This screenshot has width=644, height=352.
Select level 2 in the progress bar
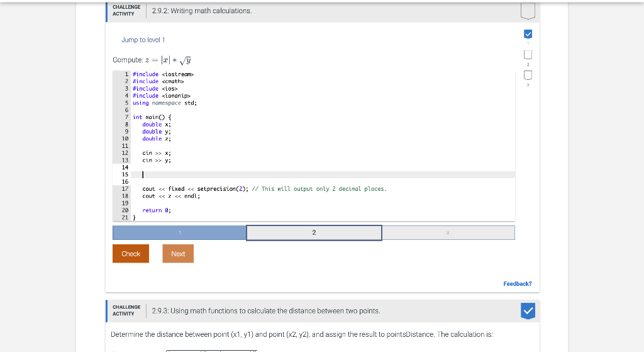314,233
